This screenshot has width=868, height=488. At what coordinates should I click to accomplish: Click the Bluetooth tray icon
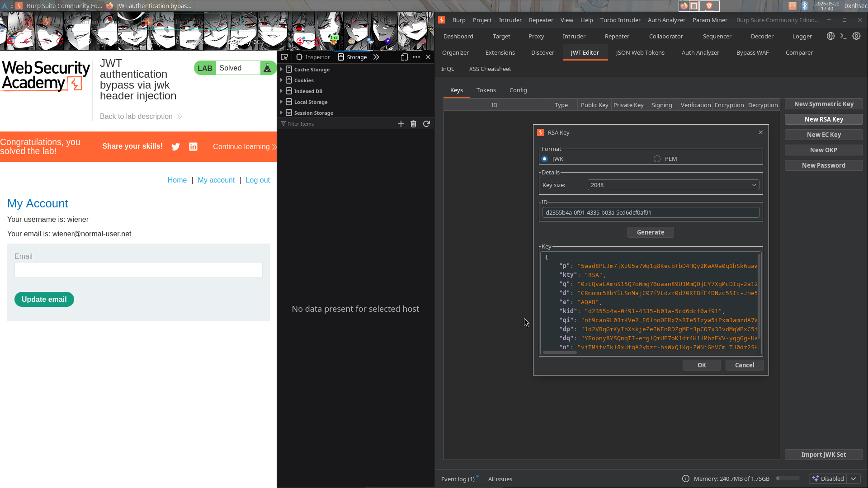[x=805, y=6]
